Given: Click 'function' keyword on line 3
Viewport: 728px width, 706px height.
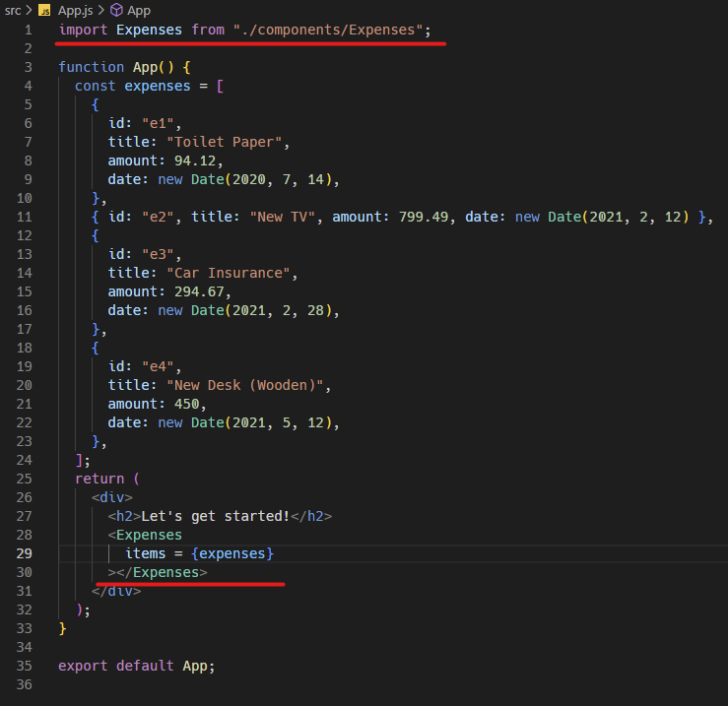Looking at the screenshot, I should (x=91, y=67).
